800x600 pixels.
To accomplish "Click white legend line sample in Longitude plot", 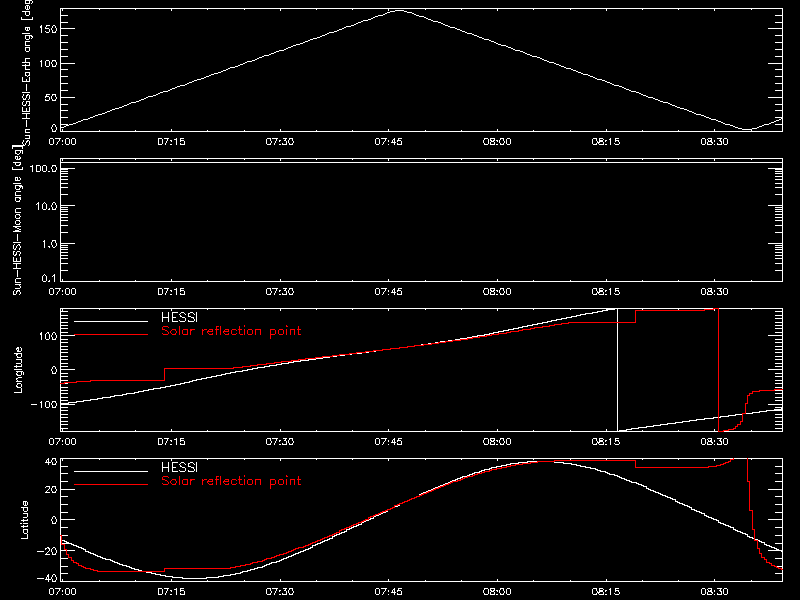I will [x=111, y=321].
